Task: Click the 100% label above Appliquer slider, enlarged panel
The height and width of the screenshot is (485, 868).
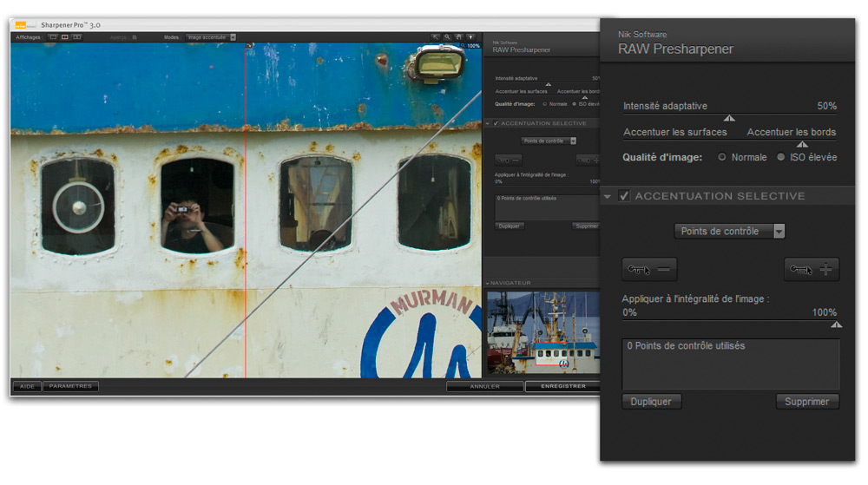Action: (x=825, y=312)
